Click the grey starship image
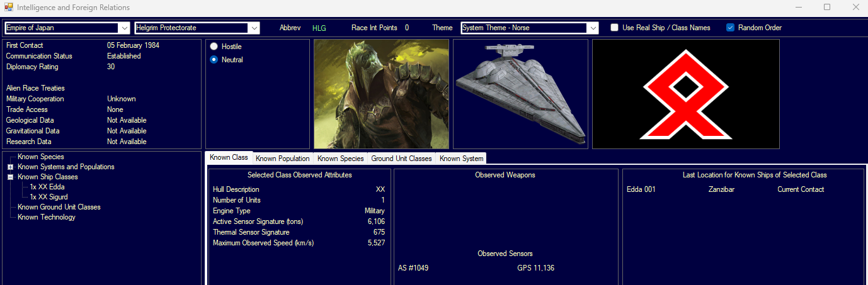Viewport: 868px width, 285px height. pyautogui.click(x=520, y=94)
